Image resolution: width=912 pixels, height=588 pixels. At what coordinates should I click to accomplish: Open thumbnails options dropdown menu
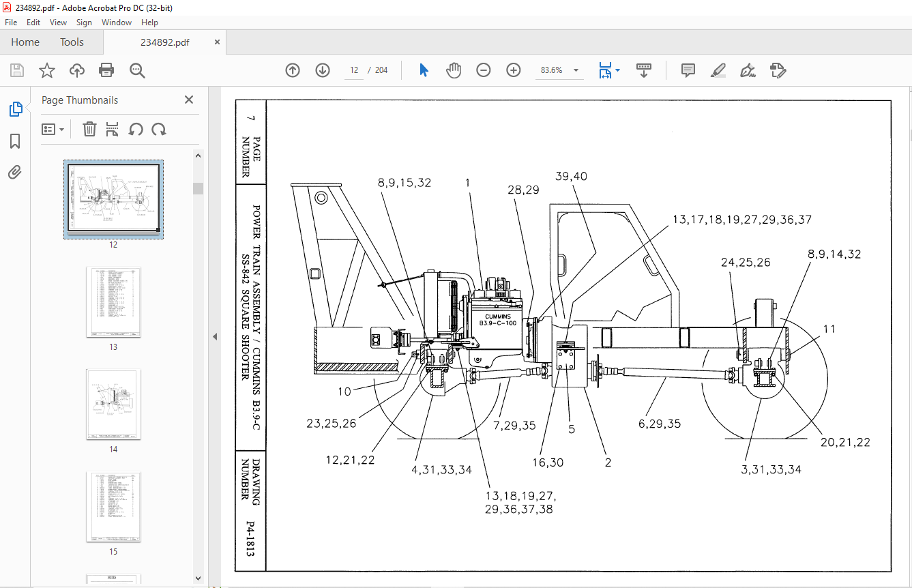(53, 129)
